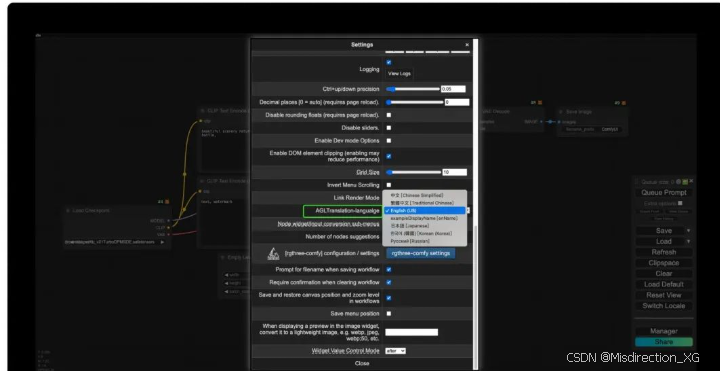720x371 pixels.
Task: Click Close at bottom of Settings
Action: coord(362,363)
